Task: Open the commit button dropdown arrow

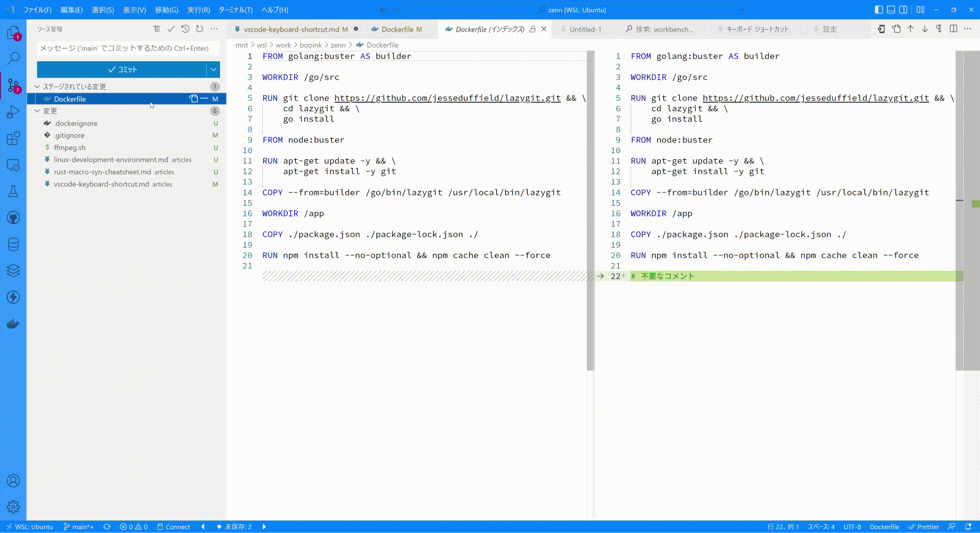Action: (213, 69)
